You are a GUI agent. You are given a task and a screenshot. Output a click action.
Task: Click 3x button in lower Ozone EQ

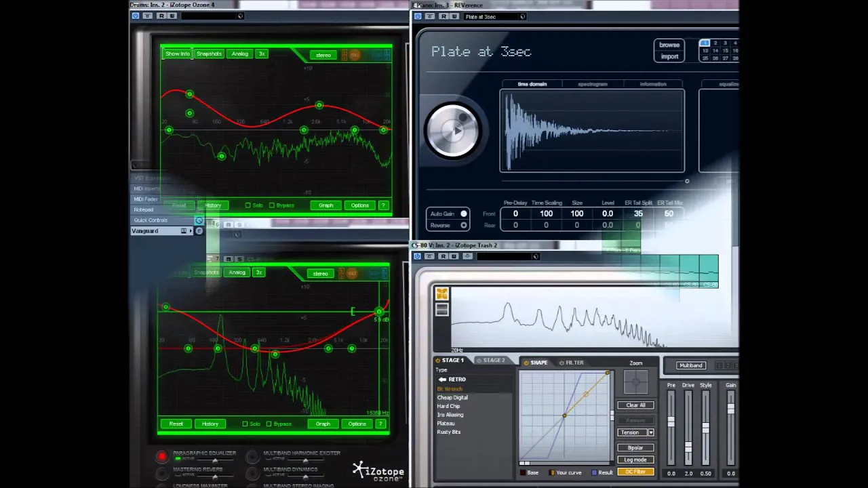(258, 272)
